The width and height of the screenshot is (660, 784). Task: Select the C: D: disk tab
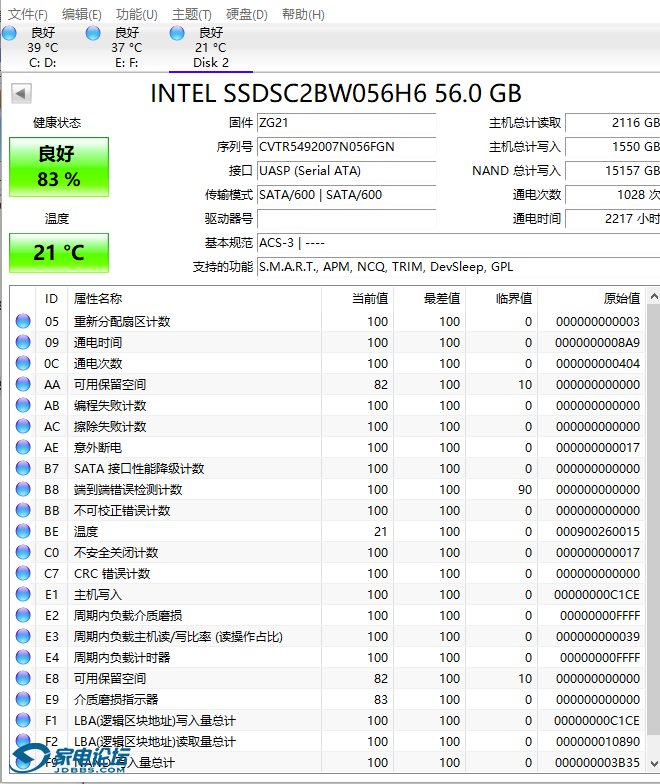click(x=42, y=48)
